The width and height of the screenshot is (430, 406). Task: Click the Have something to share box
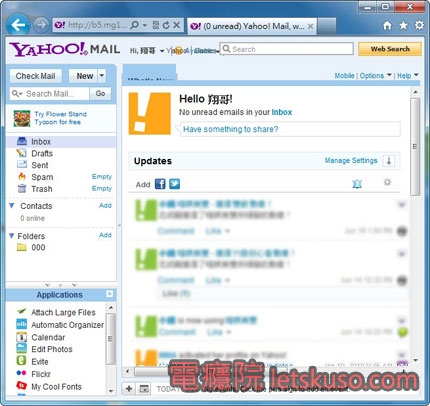(x=290, y=129)
